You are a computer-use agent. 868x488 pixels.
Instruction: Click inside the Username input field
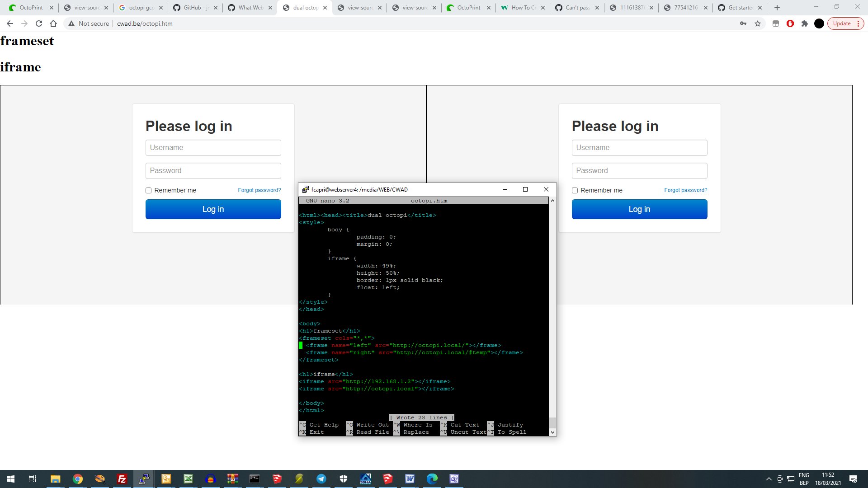(213, 147)
